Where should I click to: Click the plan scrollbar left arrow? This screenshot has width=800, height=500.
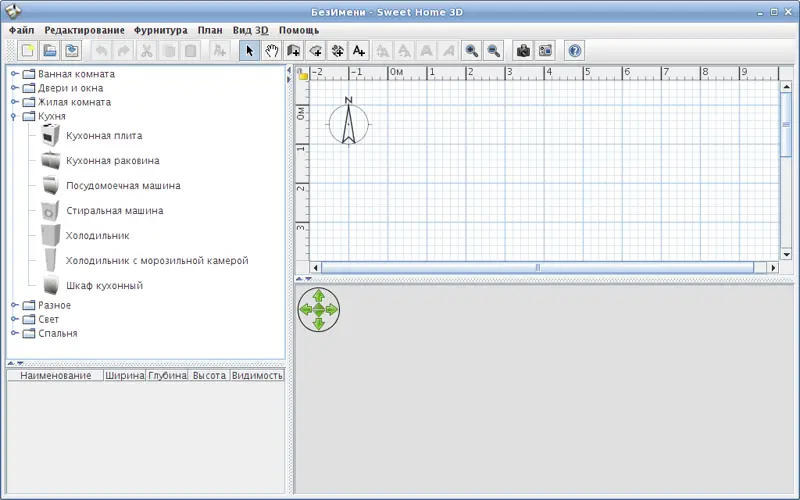click(x=315, y=267)
